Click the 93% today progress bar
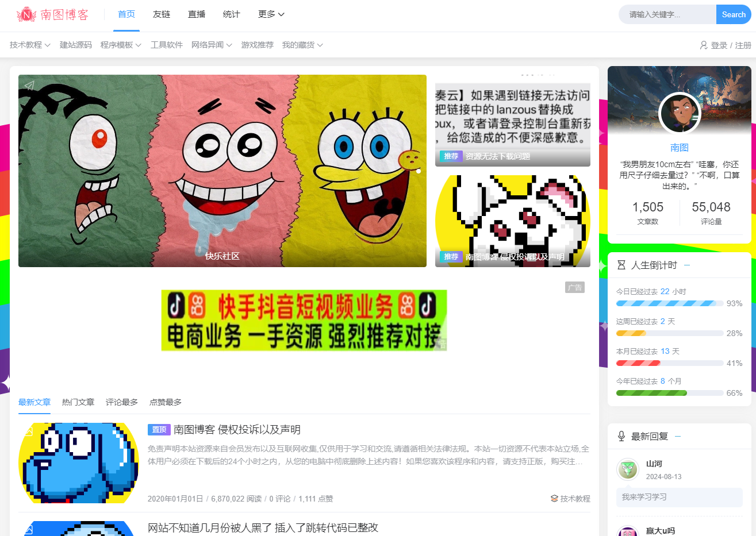 (670, 303)
